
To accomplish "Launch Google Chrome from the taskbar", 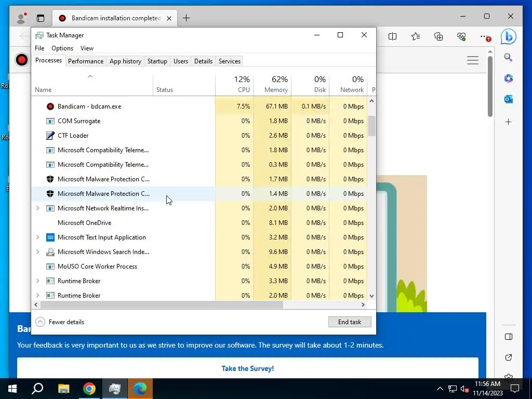I will [x=89, y=389].
